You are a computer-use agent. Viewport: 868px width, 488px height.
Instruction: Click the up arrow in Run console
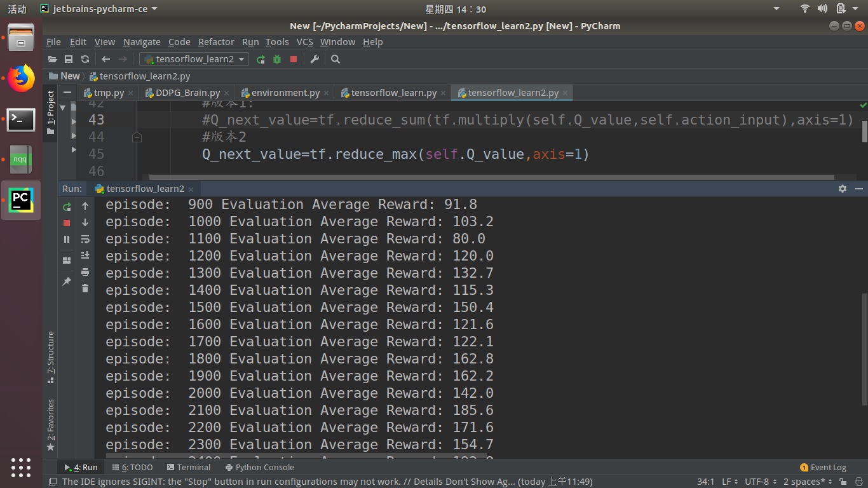(85, 207)
